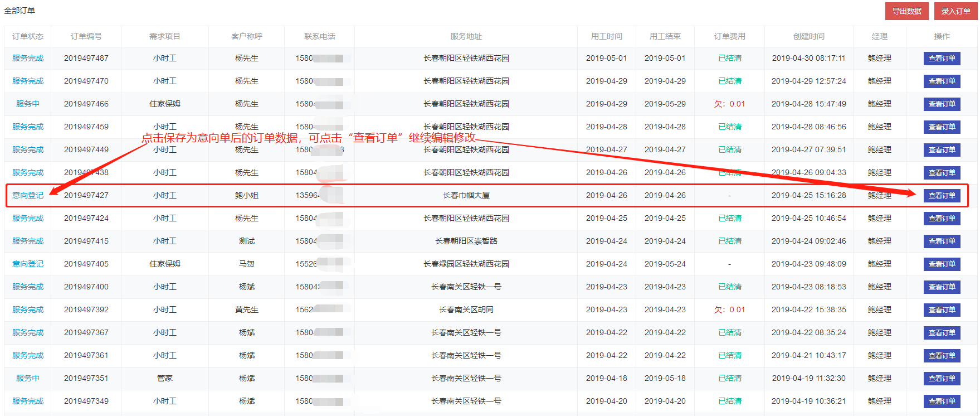
Task: Click address 长春朝阳区崇智路
Action: click(x=466, y=241)
